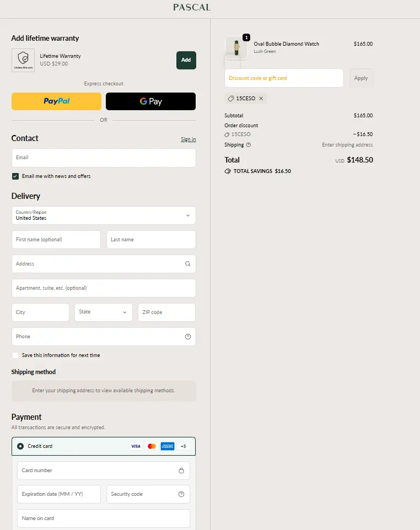Uncheck Email me with news and offers

pos(15,176)
